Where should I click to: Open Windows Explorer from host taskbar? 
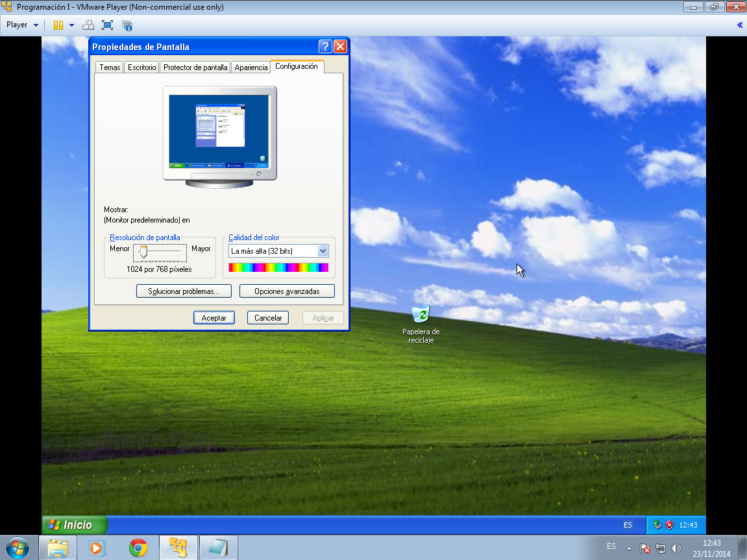58,548
